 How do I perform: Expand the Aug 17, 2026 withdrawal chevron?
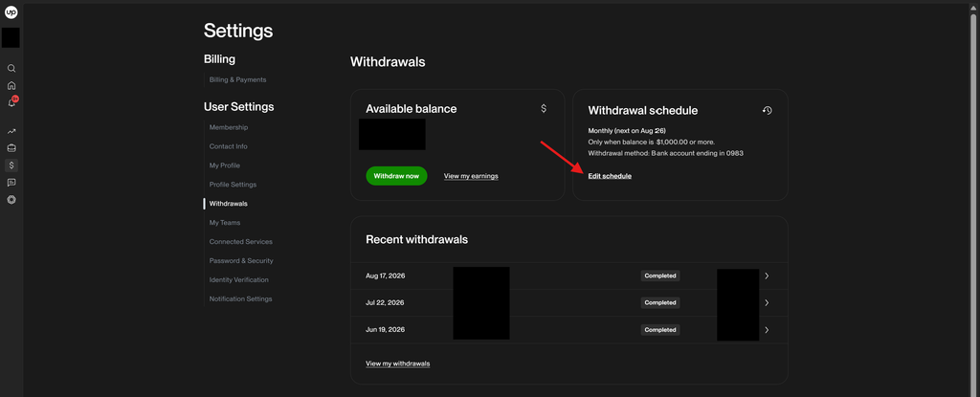pyautogui.click(x=767, y=276)
